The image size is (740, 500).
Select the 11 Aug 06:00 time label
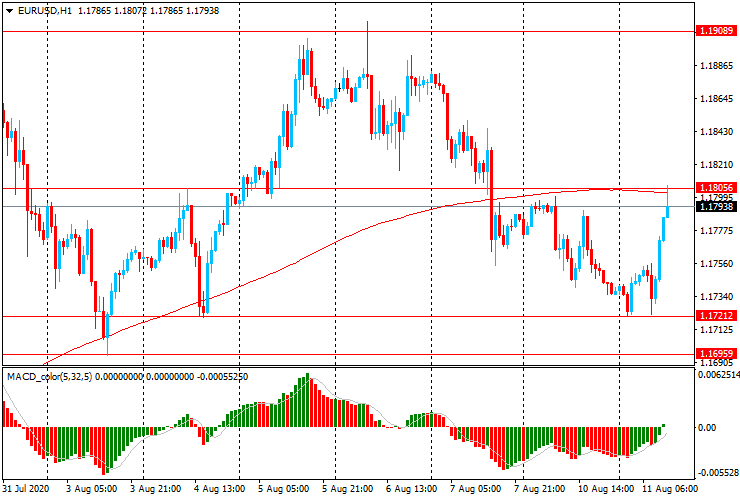click(671, 489)
